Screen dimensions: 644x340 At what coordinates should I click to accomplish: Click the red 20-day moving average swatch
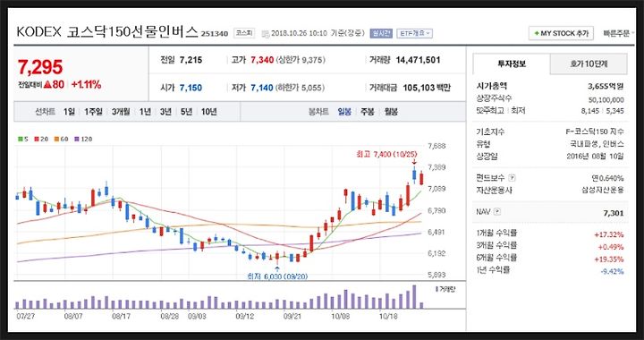coord(37,140)
